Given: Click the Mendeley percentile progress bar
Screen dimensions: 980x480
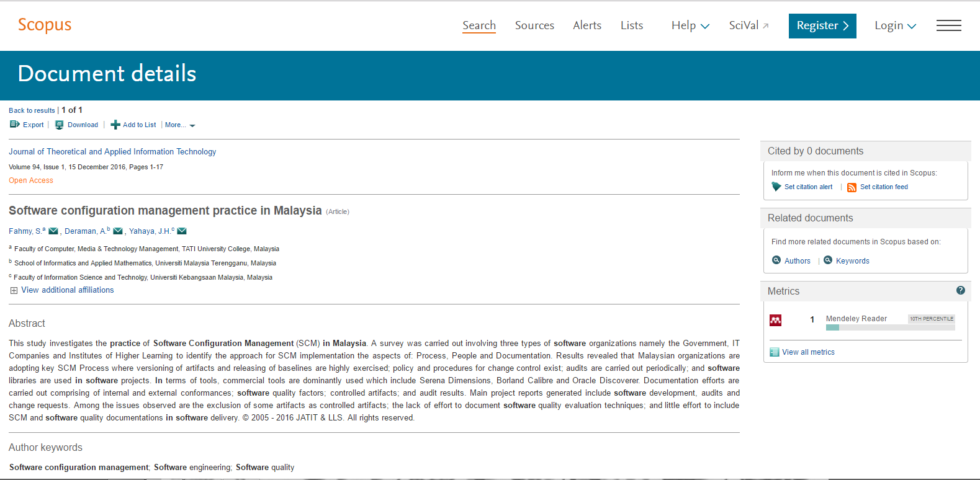Looking at the screenshot, I should (x=890, y=327).
